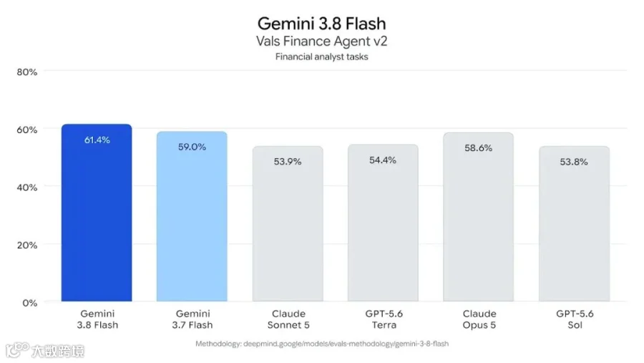Click the Claude Opus 5 gray bar

(479, 217)
